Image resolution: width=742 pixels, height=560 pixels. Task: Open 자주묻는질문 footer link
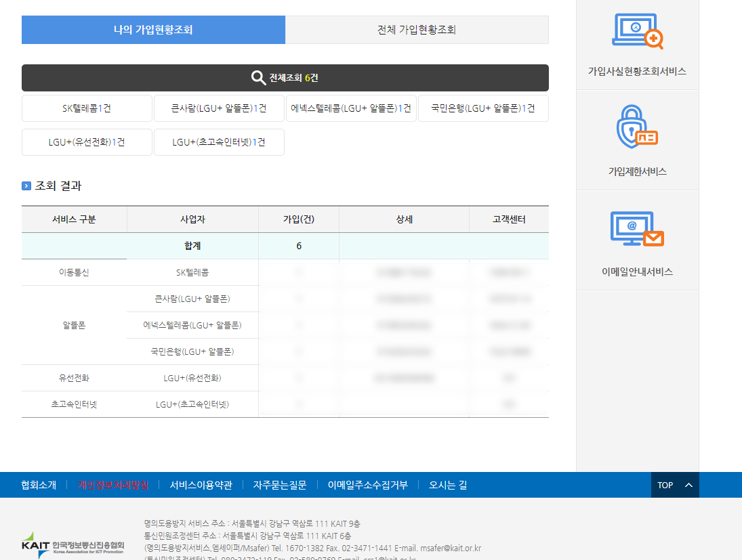[280, 485]
